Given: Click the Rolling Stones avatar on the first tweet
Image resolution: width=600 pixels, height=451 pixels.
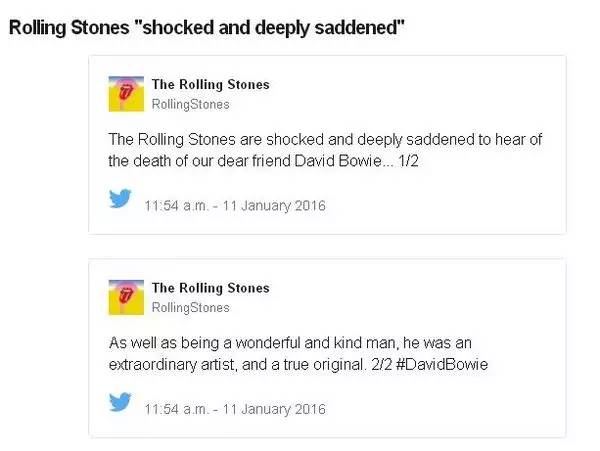Looking at the screenshot, I should point(125,92).
